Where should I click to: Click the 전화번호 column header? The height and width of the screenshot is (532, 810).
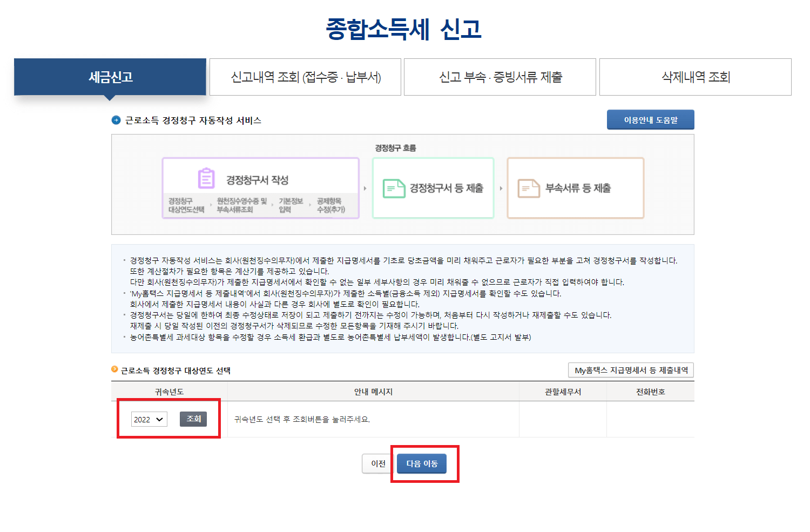tap(651, 392)
